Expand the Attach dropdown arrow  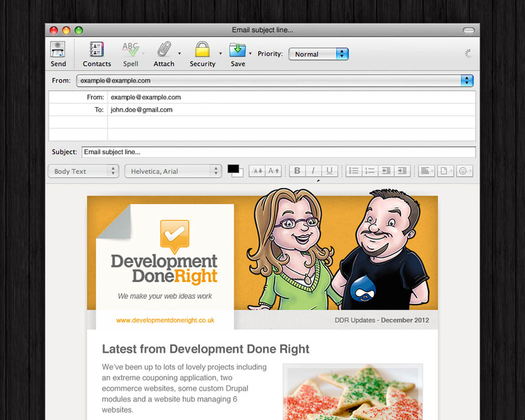tap(180, 54)
